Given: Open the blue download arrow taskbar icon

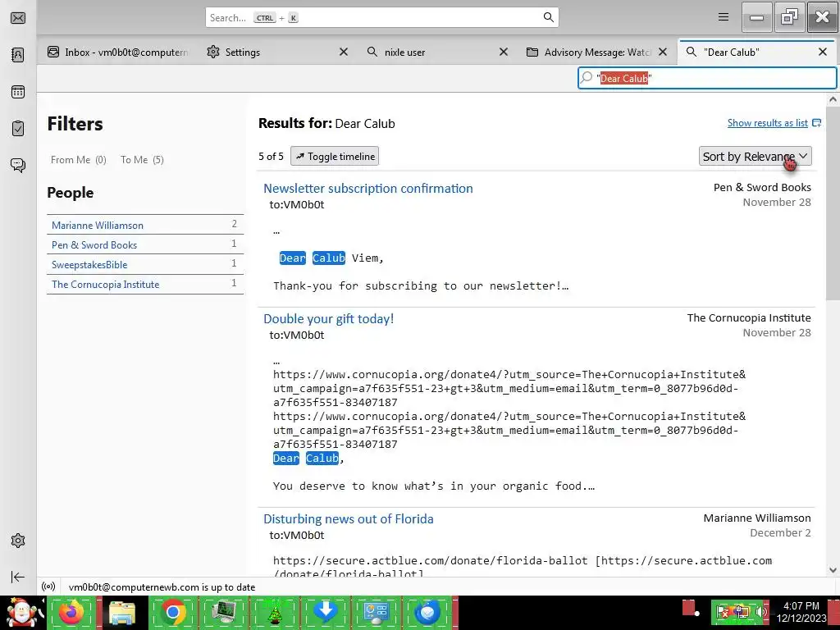Looking at the screenshot, I should pyautogui.click(x=325, y=613).
